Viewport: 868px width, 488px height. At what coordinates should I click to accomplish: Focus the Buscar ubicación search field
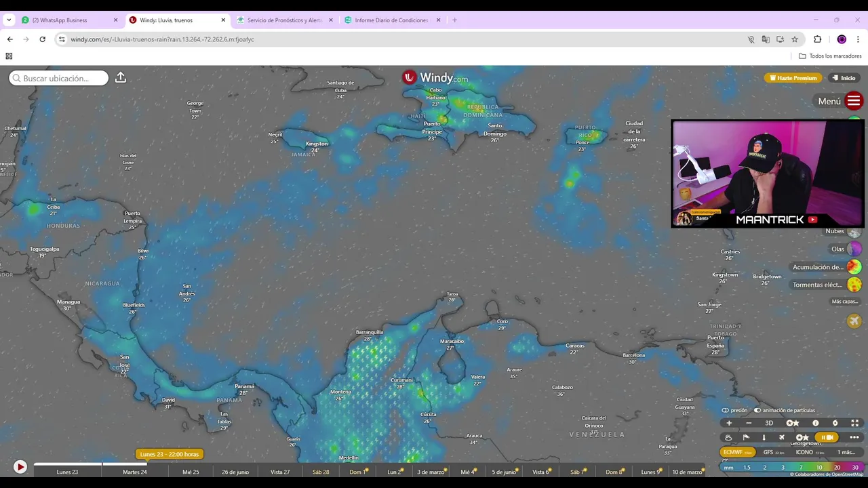[x=59, y=78]
